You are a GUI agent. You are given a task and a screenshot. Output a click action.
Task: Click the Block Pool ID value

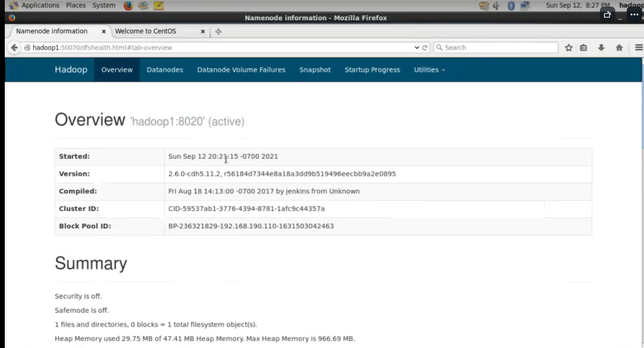251,226
